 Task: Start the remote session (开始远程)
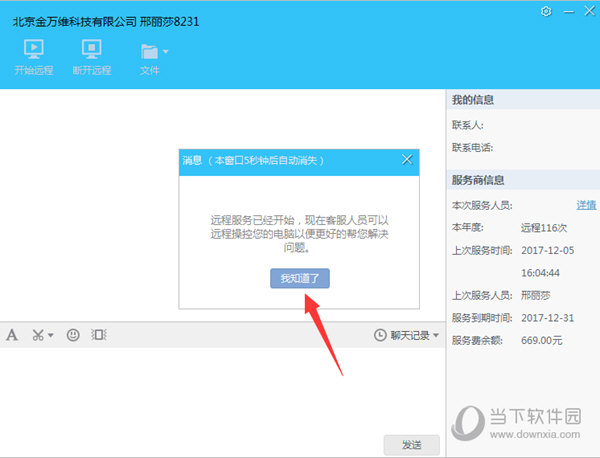pyautogui.click(x=34, y=57)
